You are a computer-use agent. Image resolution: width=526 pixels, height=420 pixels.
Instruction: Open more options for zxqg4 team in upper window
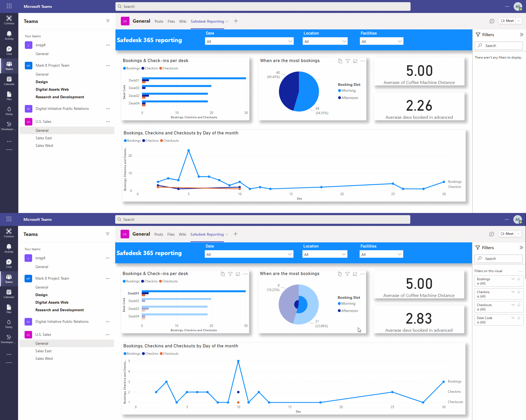[x=108, y=45]
